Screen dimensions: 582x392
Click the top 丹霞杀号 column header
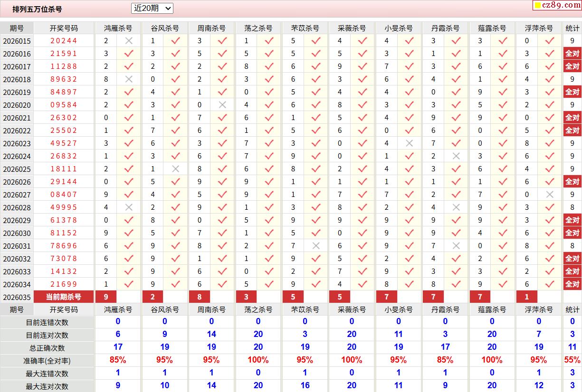pyautogui.click(x=445, y=28)
